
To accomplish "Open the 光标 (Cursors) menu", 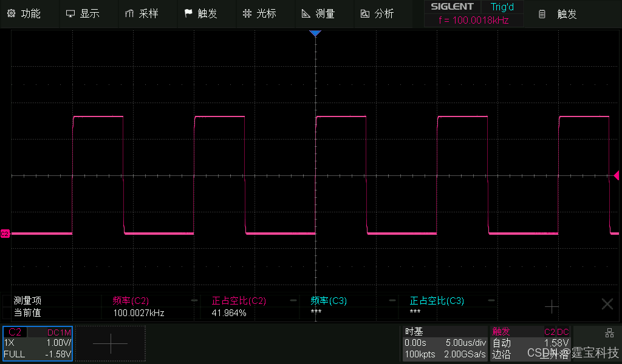I will [x=265, y=13].
